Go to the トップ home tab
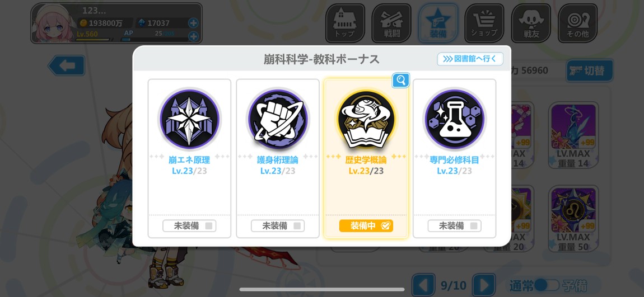 (345, 23)
